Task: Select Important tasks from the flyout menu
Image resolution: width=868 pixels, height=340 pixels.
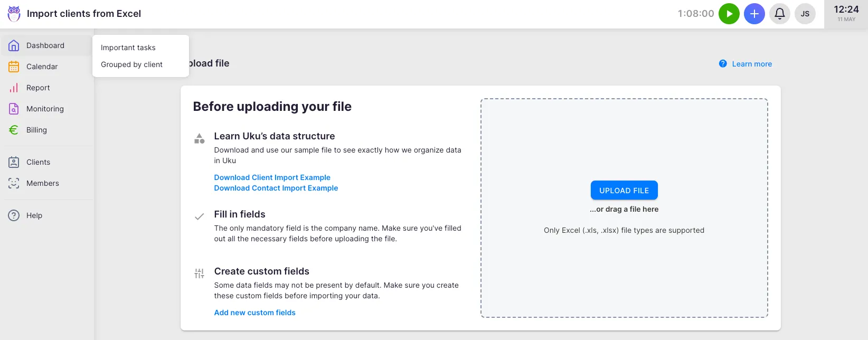Action: [x=128, y=48]
